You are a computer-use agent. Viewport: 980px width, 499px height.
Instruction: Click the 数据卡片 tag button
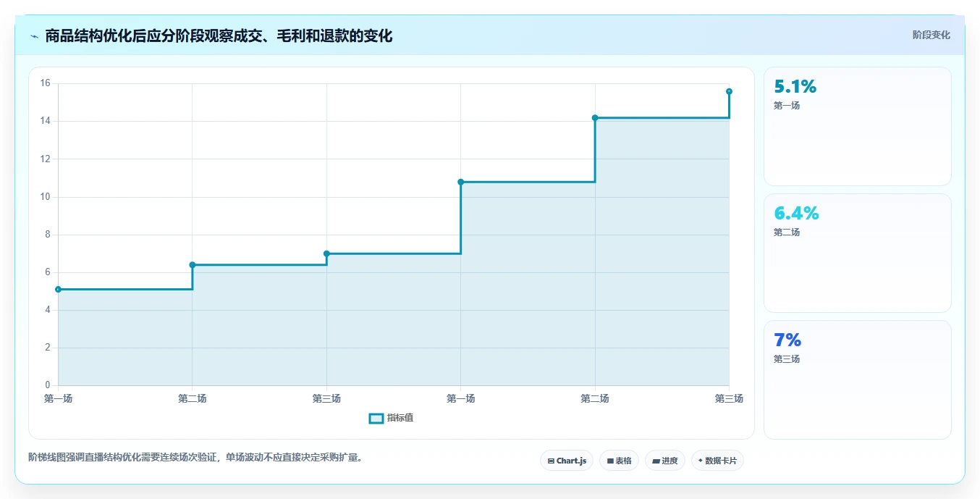717,461
